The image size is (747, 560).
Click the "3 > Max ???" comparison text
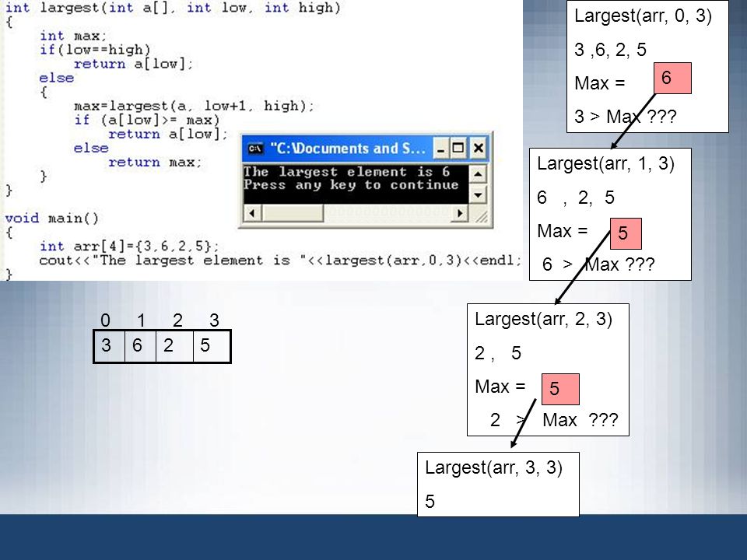click(625, 117)
